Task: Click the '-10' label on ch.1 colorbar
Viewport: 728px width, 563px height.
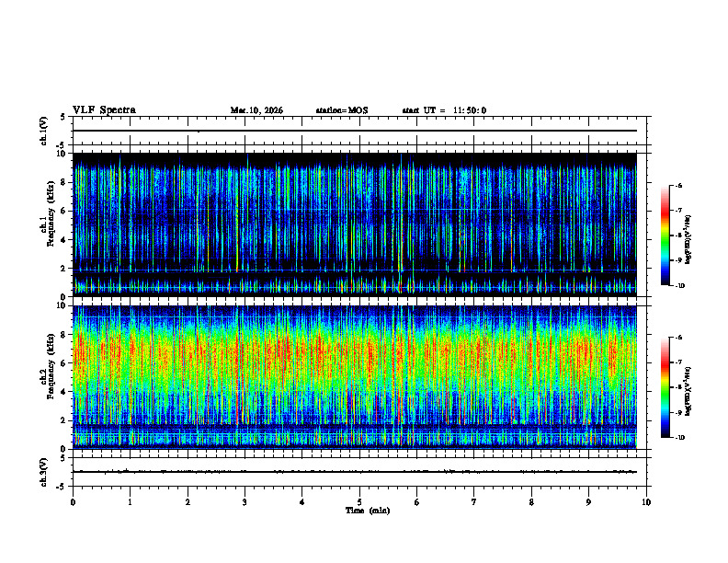Action: [679, 286]
